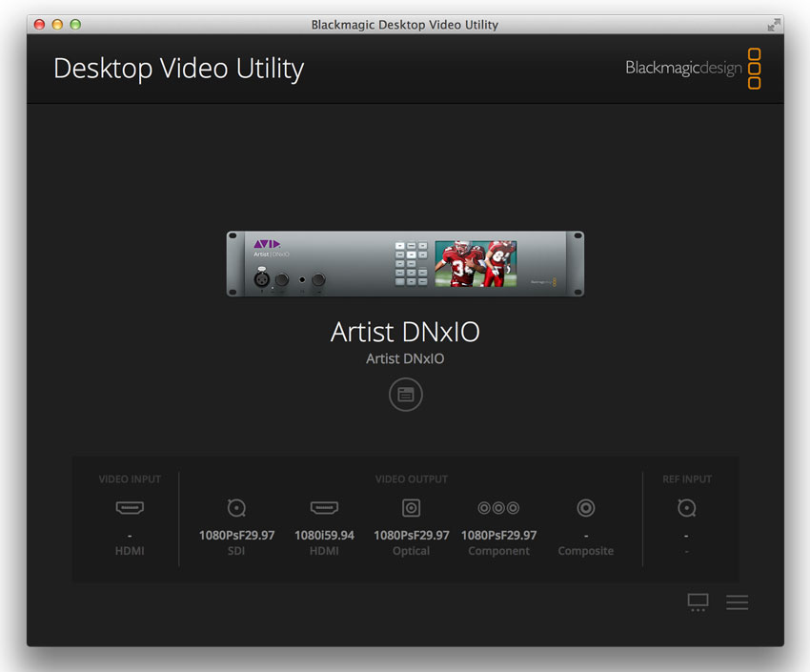Select the Artist DNxIO device image
810x672 pixels.
(x=406, y=263)
